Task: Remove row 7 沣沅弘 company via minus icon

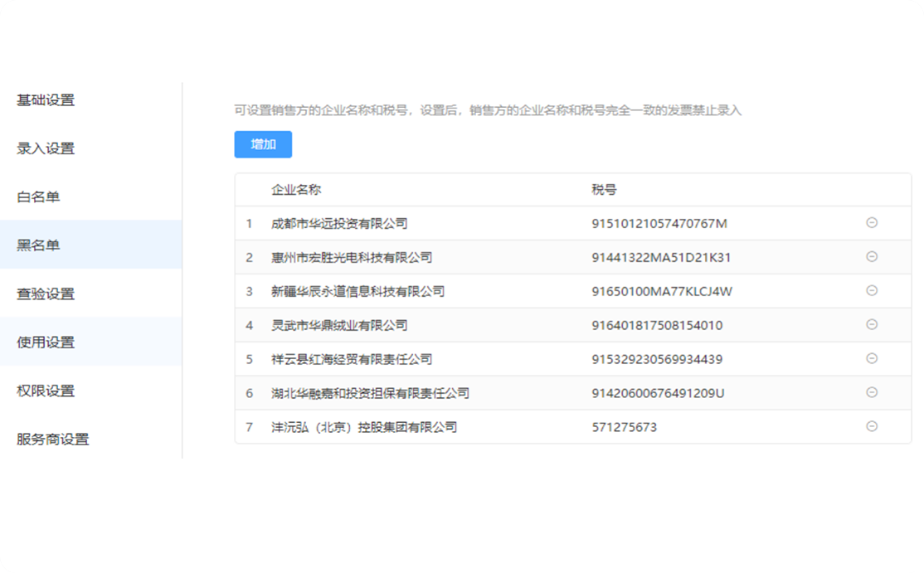Action: pos(872,426)
